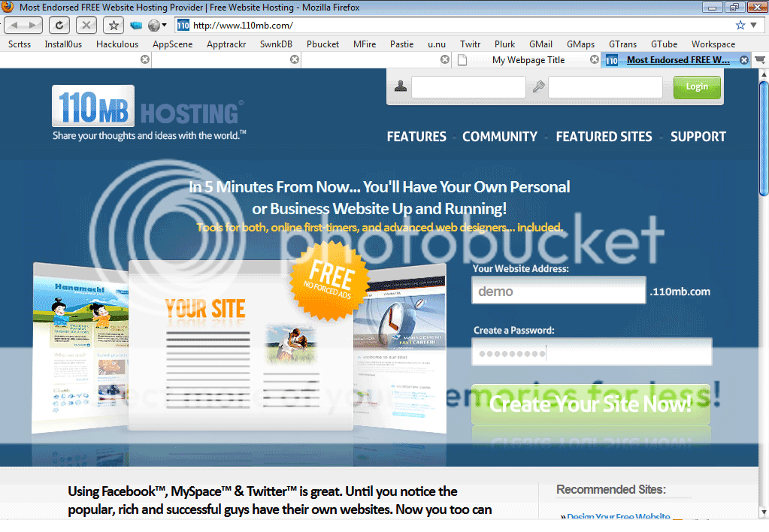This screenshot has width=769, height=532.
Task: Open the Plurk bookmark
Action: click(x=504, y=44)
